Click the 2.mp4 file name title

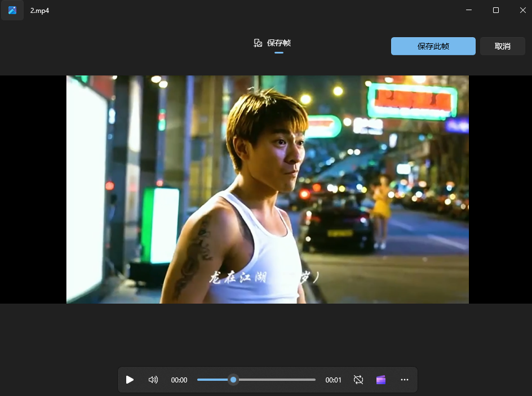click(39, 11)
